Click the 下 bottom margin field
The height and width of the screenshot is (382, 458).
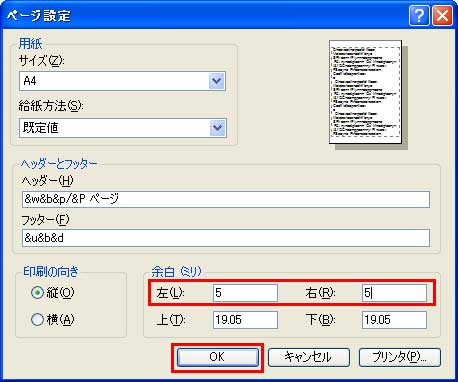click(x=394, y=320)
